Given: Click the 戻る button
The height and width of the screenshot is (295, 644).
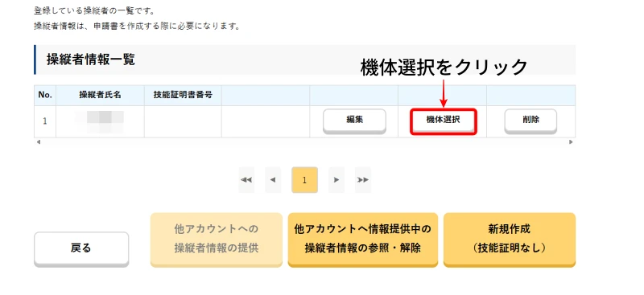Looking at the screenshot, I should 81,249.
